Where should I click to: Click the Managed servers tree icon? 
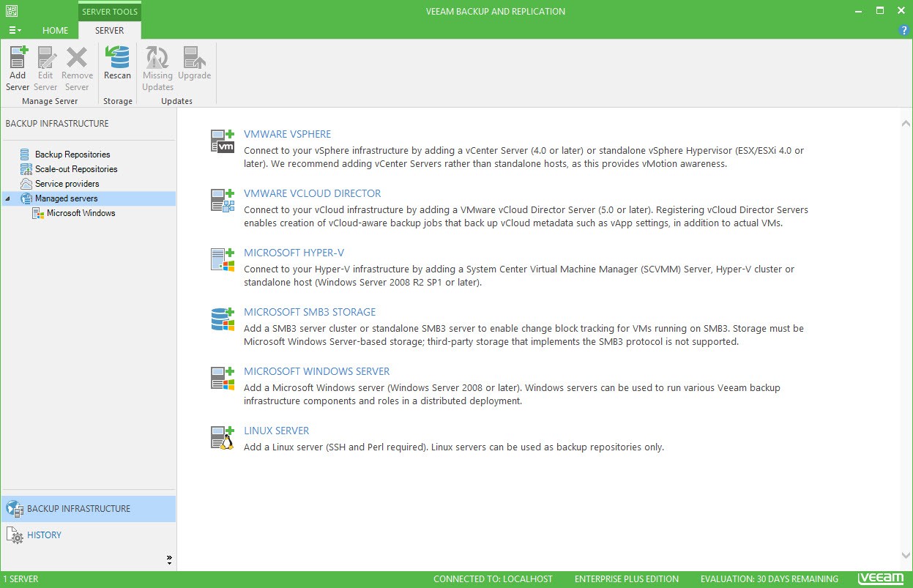[x=26, y=198]
